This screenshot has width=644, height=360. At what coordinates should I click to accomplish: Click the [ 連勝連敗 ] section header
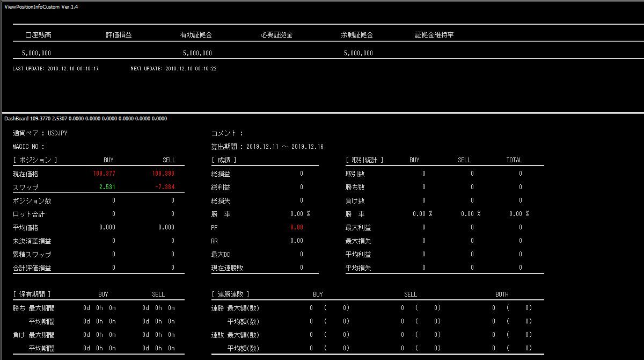pyautogui.click(x=230, y=294)
